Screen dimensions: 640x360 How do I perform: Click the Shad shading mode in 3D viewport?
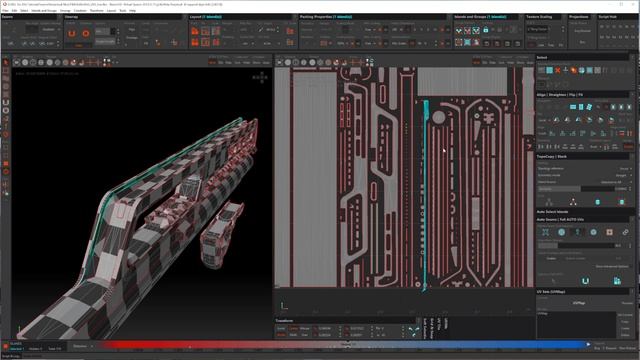(x=212, y=63)
